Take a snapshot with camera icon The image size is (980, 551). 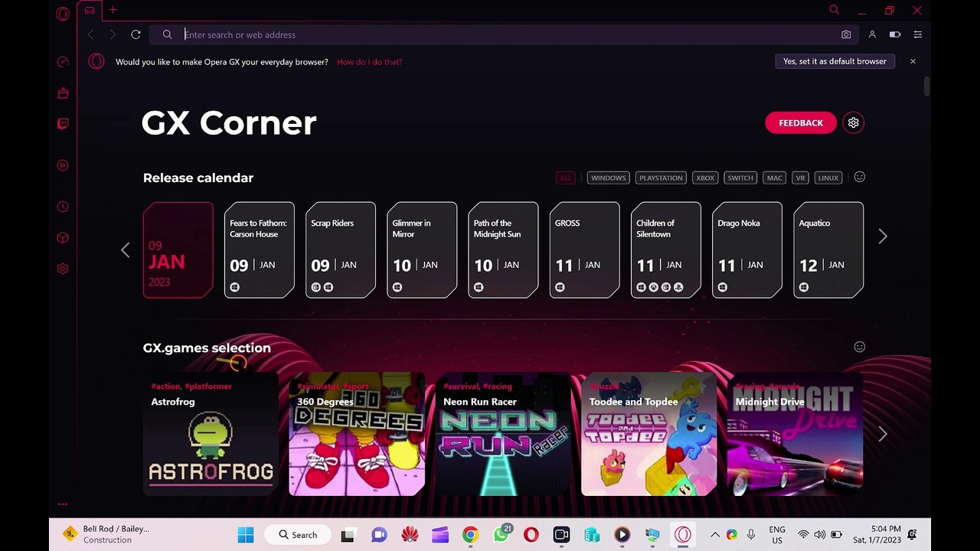tap(846, 34)
